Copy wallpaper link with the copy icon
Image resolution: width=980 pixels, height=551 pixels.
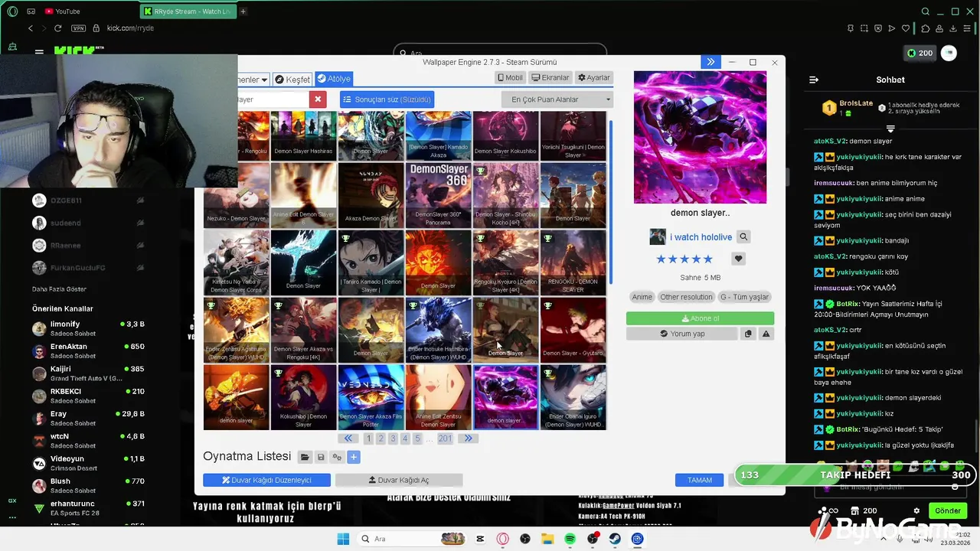pyautogui.click(x=748, y=334)
